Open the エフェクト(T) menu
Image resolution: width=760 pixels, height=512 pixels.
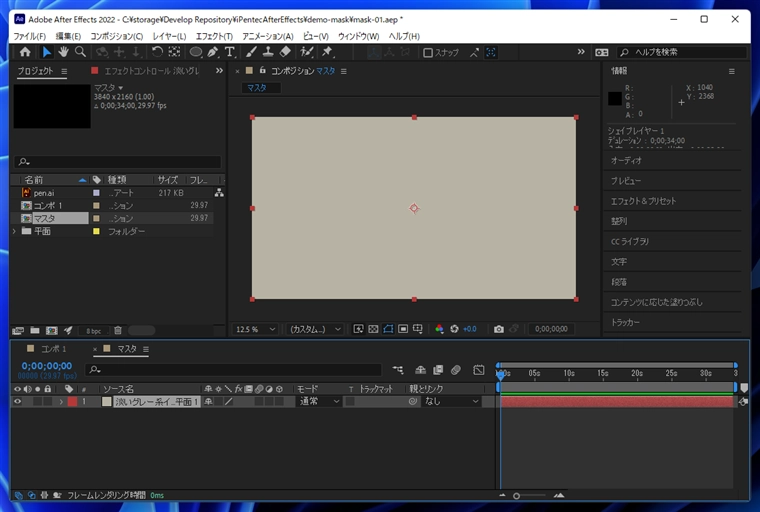[x=214, y=36]
